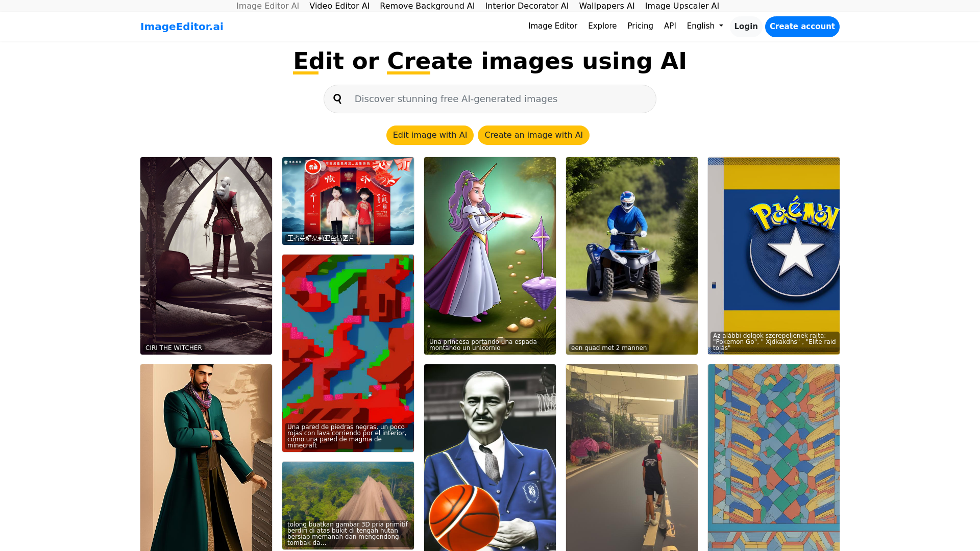The width and height of the screenshot is (980, 551).
Task: Open Wallpapers AI link
Action: click(607, 6)
